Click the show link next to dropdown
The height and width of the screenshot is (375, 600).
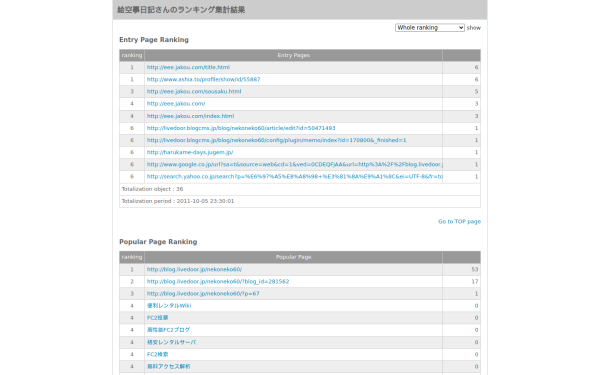coord(474,28)
